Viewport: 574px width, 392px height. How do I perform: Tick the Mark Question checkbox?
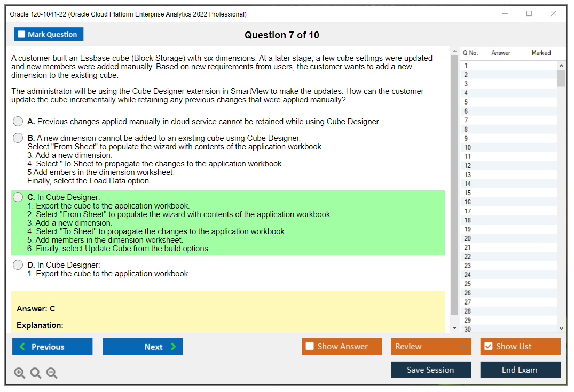[22, 35]
